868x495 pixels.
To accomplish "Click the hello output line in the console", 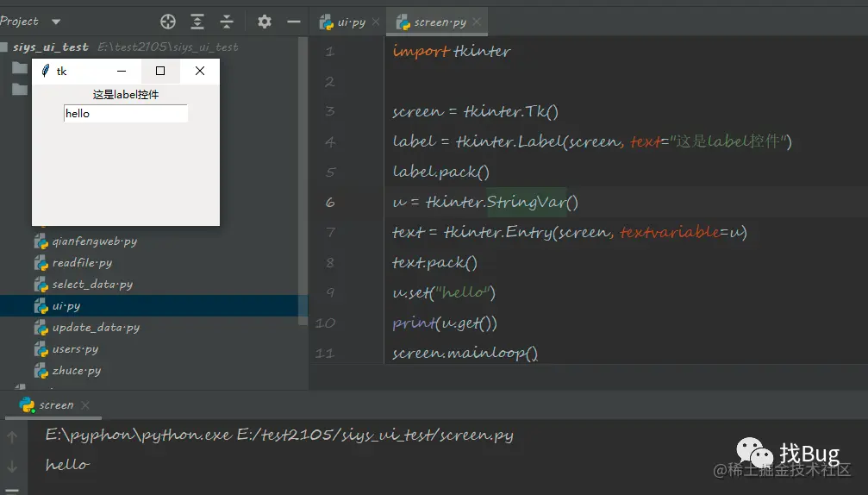I will click(x=67, y=465).
